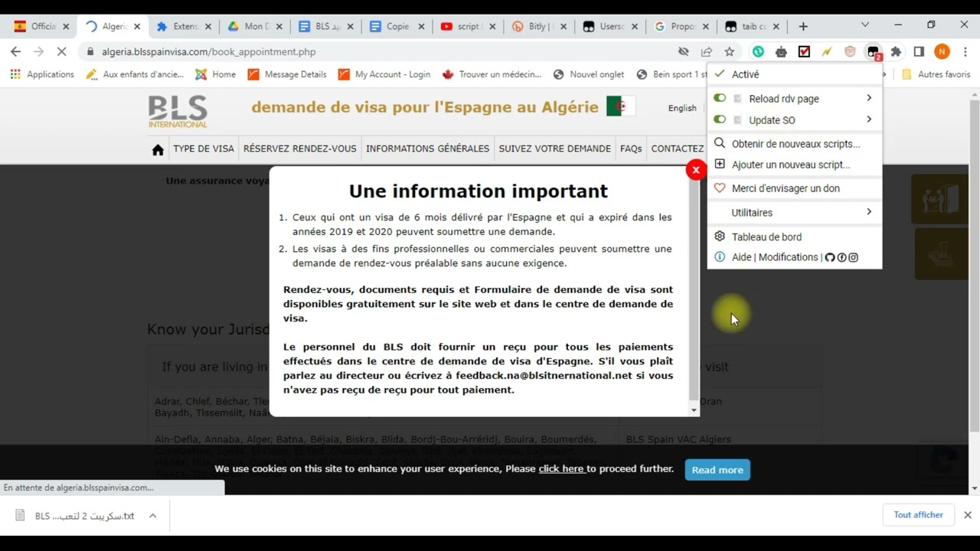Click the Read more cookie button

pos(717,470)
